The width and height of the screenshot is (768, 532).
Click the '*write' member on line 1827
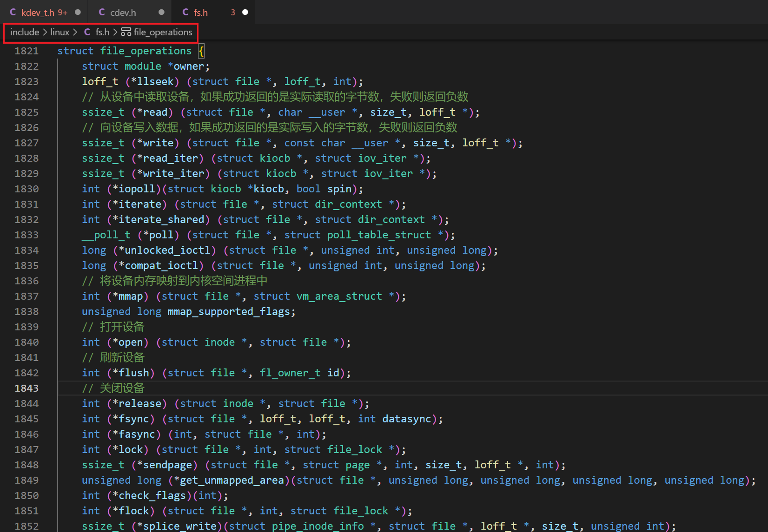coord(155,143)
